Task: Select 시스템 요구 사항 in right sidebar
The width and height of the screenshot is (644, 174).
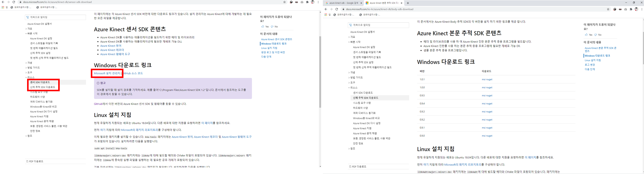Action: (x=362, y=103)
